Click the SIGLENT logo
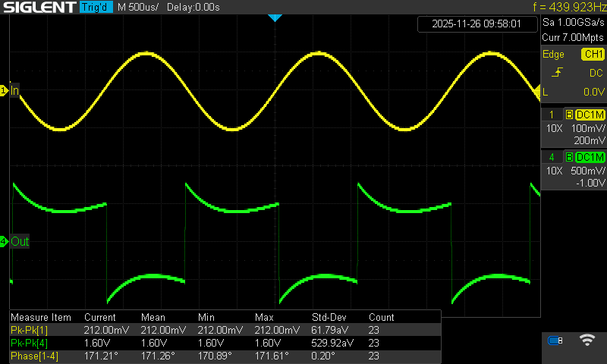This screenshot has height=364, width=607. [x=38, y=8]
